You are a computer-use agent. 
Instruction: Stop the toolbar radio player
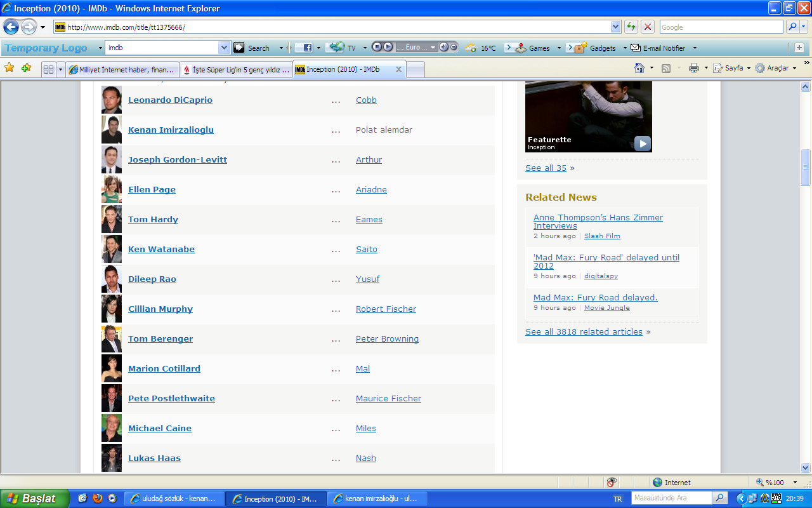click(376, 47)
